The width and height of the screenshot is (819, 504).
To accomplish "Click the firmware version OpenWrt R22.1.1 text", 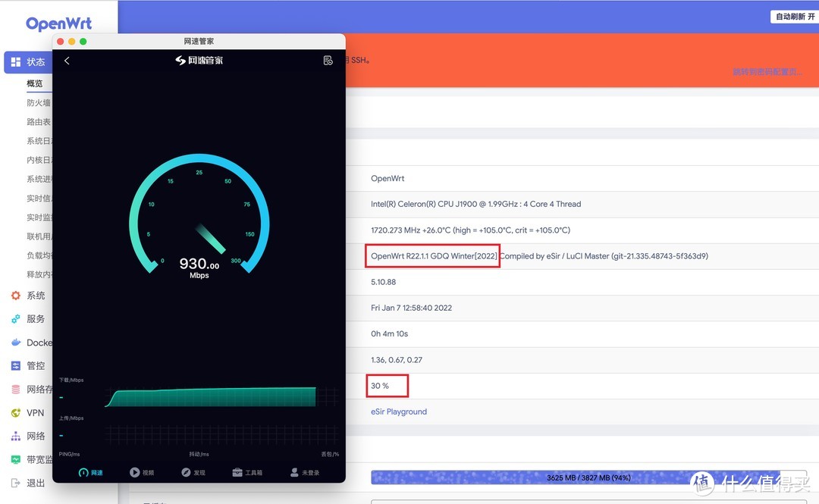I will tap(434, 256).
